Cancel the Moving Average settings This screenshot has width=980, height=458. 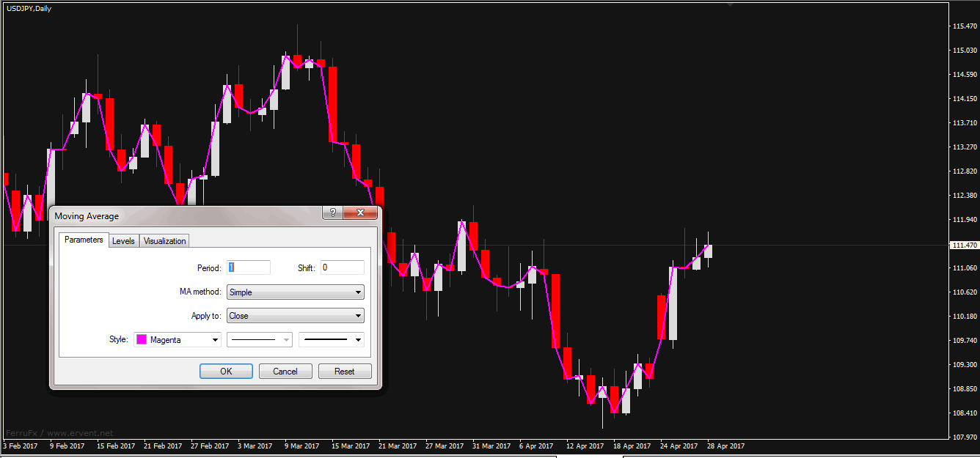coord(285,372)
